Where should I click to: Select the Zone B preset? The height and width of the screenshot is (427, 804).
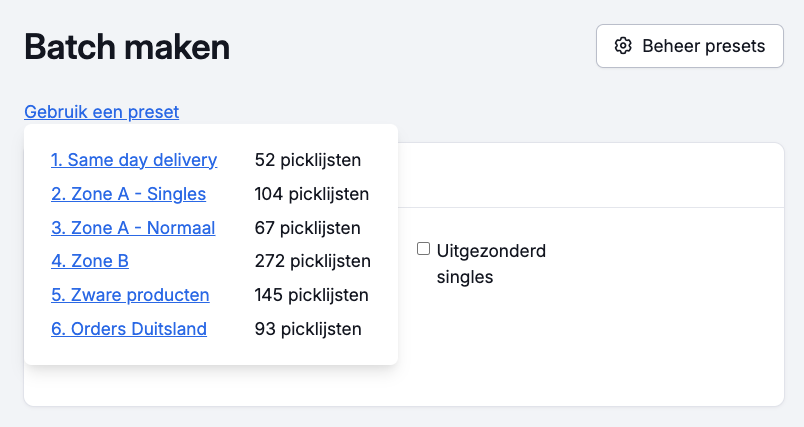coord(90,262)
